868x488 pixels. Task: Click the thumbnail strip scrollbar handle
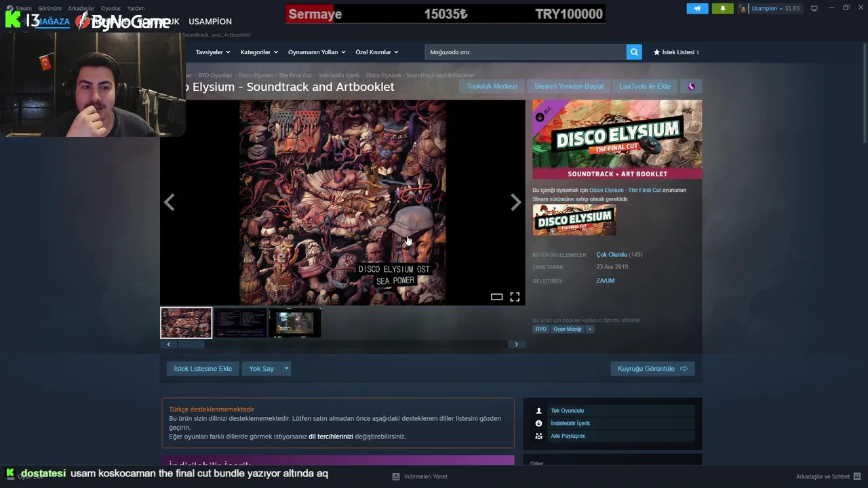point(191,344)
